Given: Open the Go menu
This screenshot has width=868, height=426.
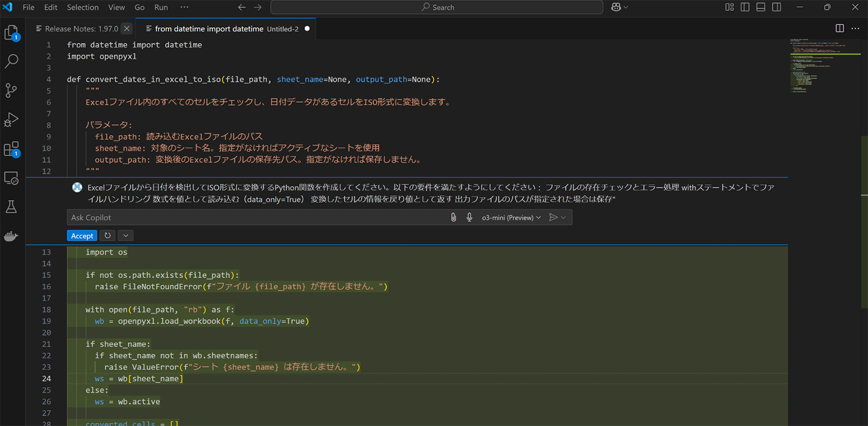Looking at the screenshot, I should click(139, 8).
